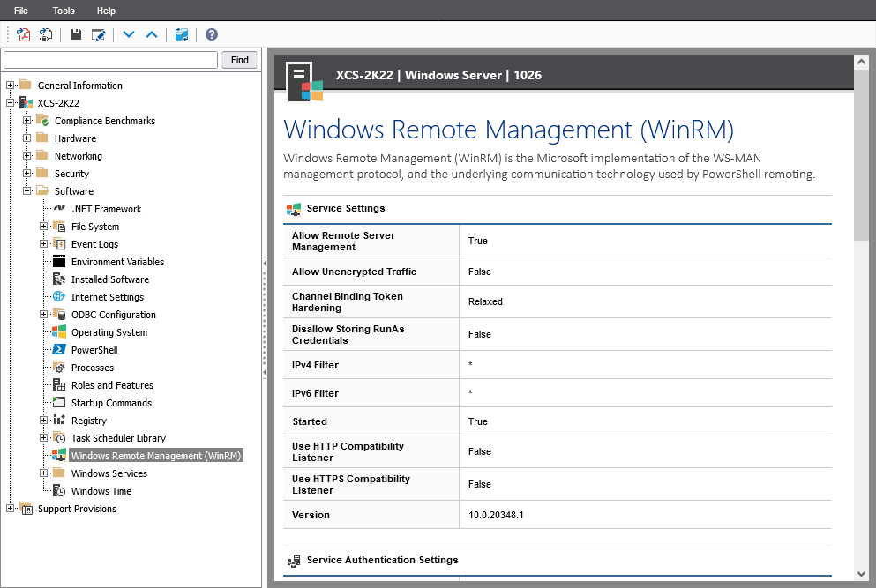The image size is (876, 588).
Task: Open the Tools menu
Action: tap(64, 11)
